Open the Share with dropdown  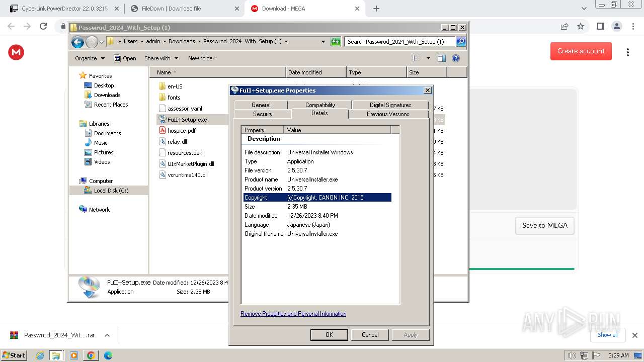pos(161,58)
